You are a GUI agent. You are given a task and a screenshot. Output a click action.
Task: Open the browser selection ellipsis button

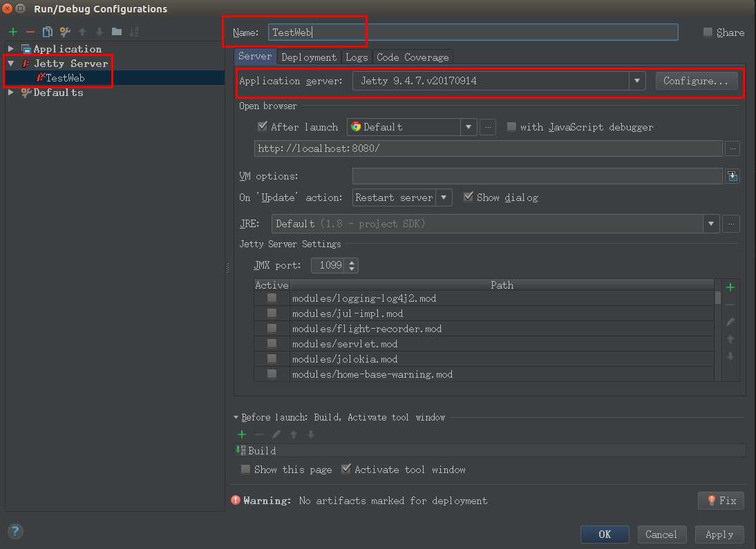point(488,127)
